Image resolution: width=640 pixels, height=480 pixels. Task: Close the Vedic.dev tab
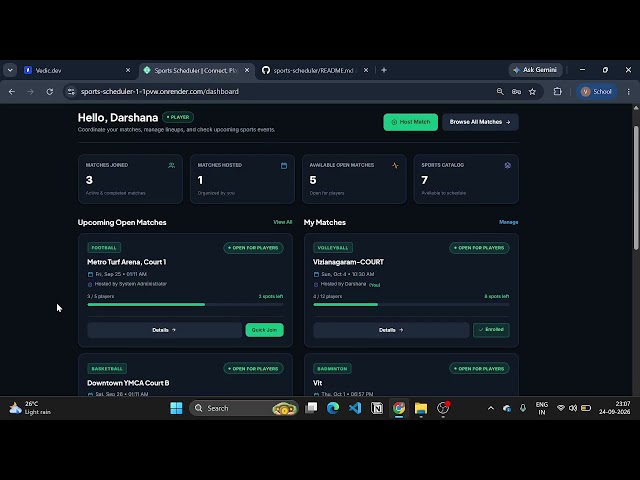tap(128, 70)
